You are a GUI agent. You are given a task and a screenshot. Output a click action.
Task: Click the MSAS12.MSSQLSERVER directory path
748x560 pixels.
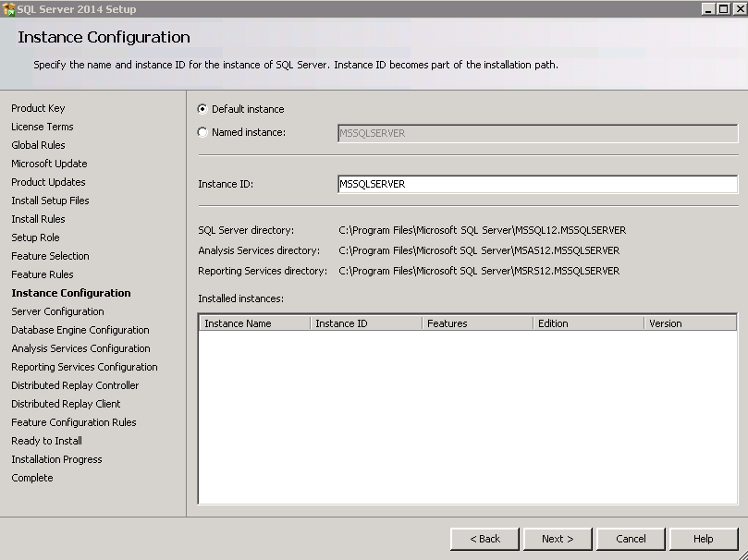pos(479,250)
